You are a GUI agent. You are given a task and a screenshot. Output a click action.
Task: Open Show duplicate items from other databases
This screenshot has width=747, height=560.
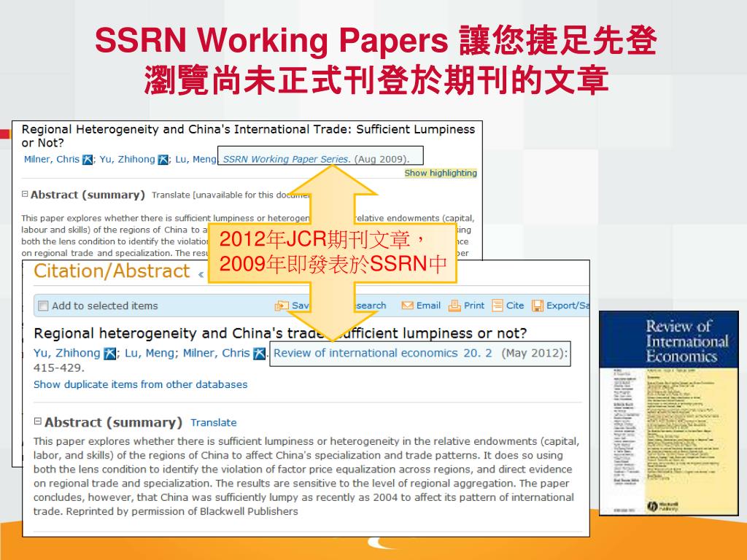click(x=141, y=384)
